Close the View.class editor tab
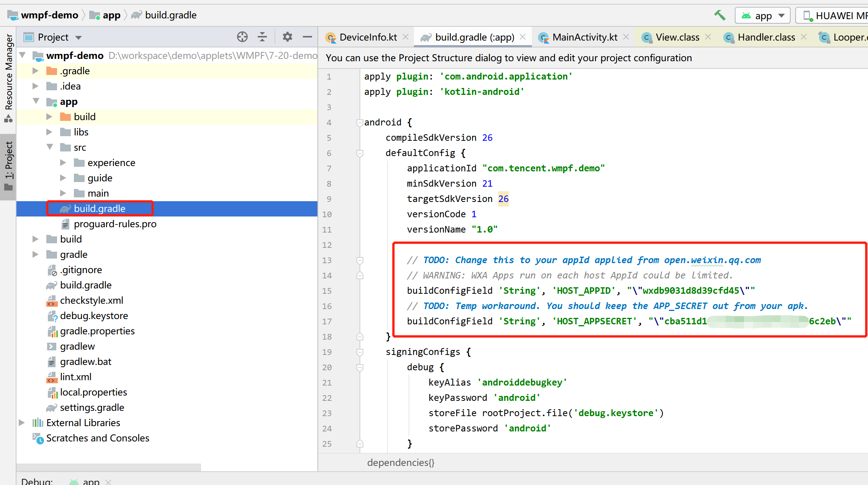This screenshot has width=868, height=485. [708, 37]
